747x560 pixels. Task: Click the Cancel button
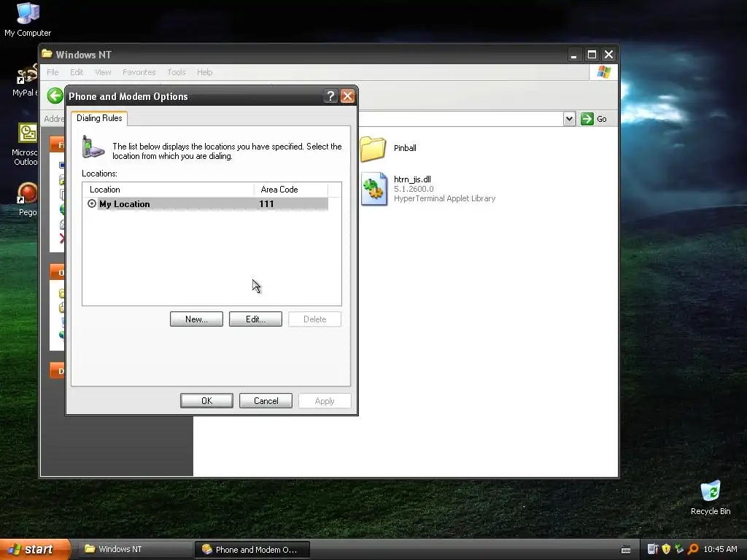coord(266,401)
